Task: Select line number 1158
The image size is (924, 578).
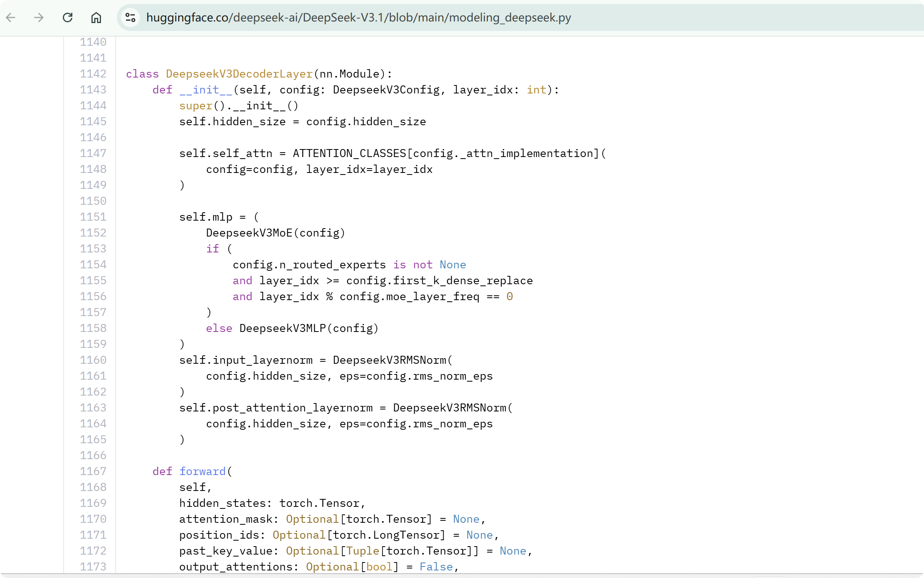Action: (x=93, y=328)
